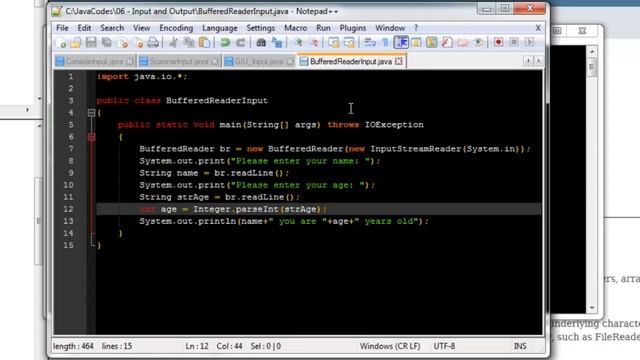
Task: Click up arrow of background window scrollbar
Action: [x=592, y=51]
